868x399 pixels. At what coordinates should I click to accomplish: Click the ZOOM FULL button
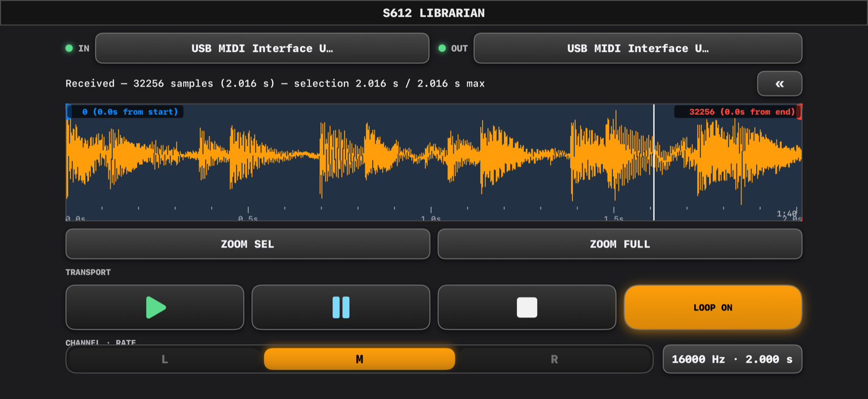(x=620, y=244)
